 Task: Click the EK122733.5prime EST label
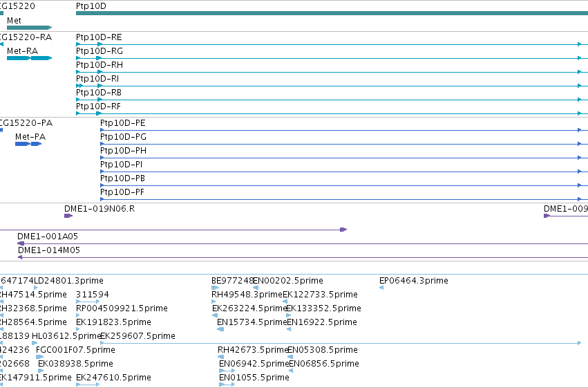click(x=320, y=295)
